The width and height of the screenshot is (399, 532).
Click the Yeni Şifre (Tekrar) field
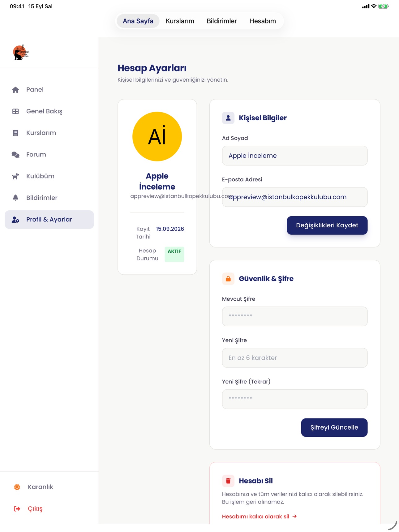(294, 399)
